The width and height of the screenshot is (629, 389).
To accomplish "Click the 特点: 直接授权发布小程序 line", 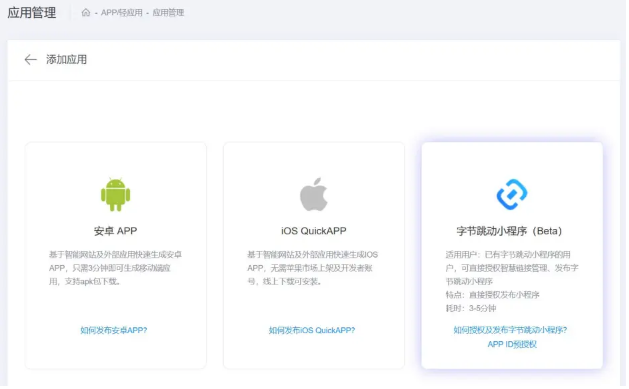I will pos(493,295).
